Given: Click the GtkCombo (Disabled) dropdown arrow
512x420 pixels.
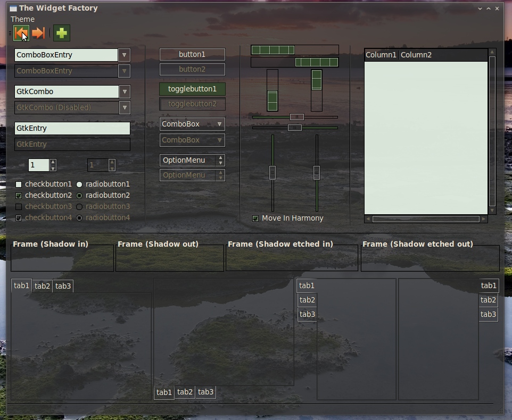Looking at the screenshot, I should pyautogui.click(x=125, y=107).
